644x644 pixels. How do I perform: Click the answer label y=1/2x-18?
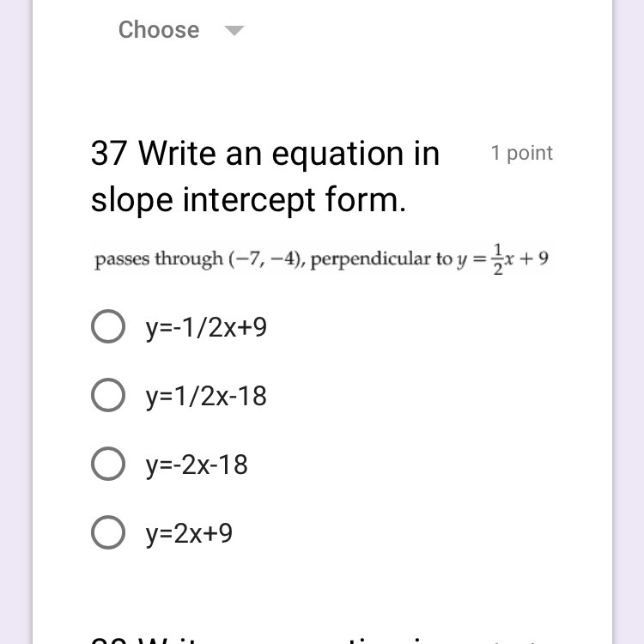tap(206, 396)
